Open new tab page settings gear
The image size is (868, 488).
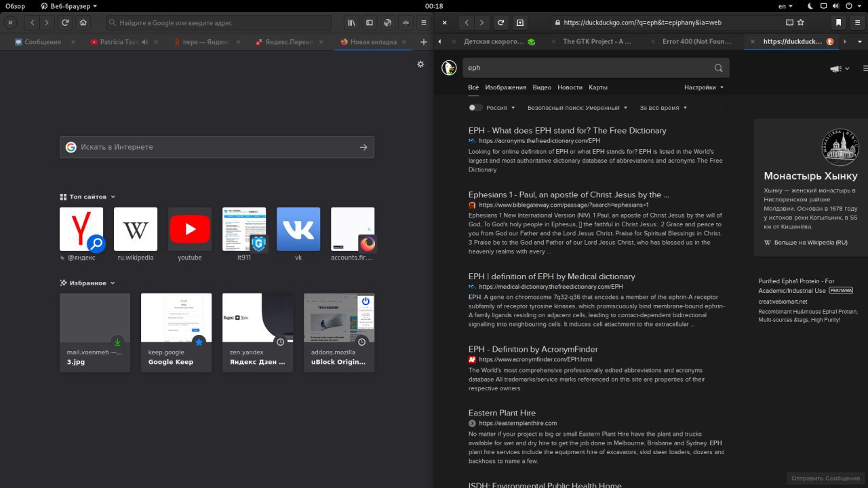click(x=420, y=64)
